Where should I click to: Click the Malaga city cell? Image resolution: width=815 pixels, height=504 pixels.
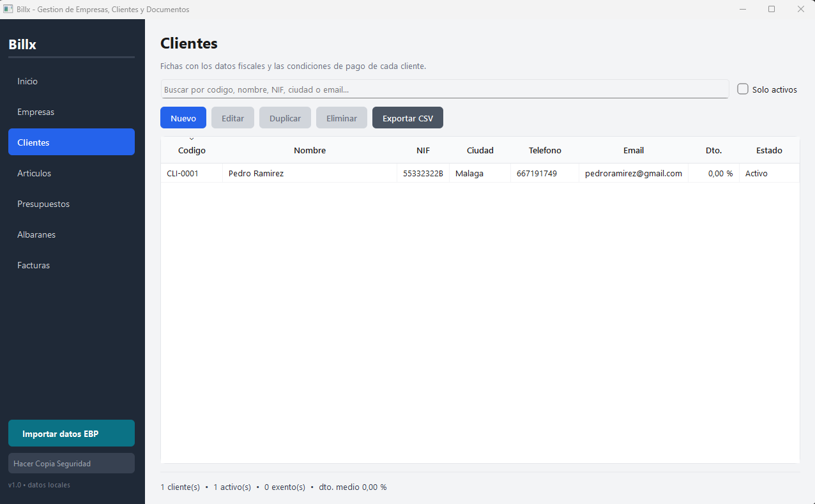click(x=480, y=173)
